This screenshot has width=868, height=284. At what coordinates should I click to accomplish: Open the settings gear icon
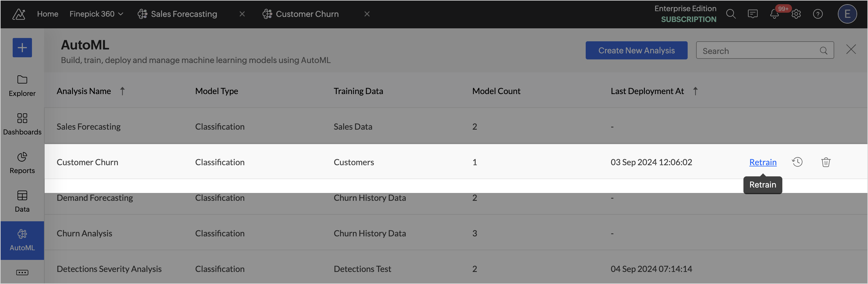796,14
